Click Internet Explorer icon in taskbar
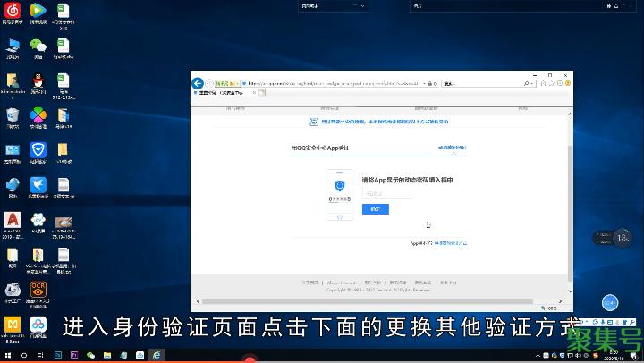The height and width of the screenshot is (363, 644). 155,355
